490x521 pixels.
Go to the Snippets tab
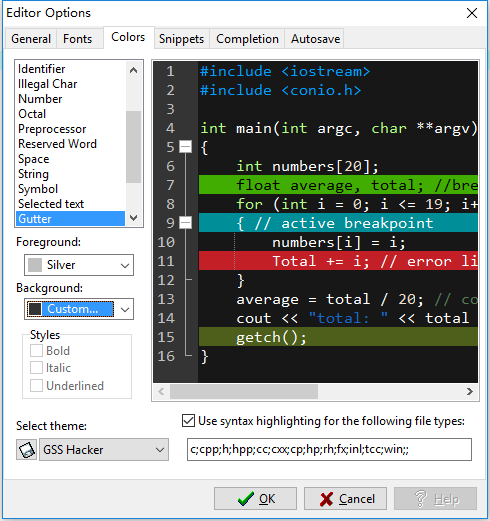point(181,39)
